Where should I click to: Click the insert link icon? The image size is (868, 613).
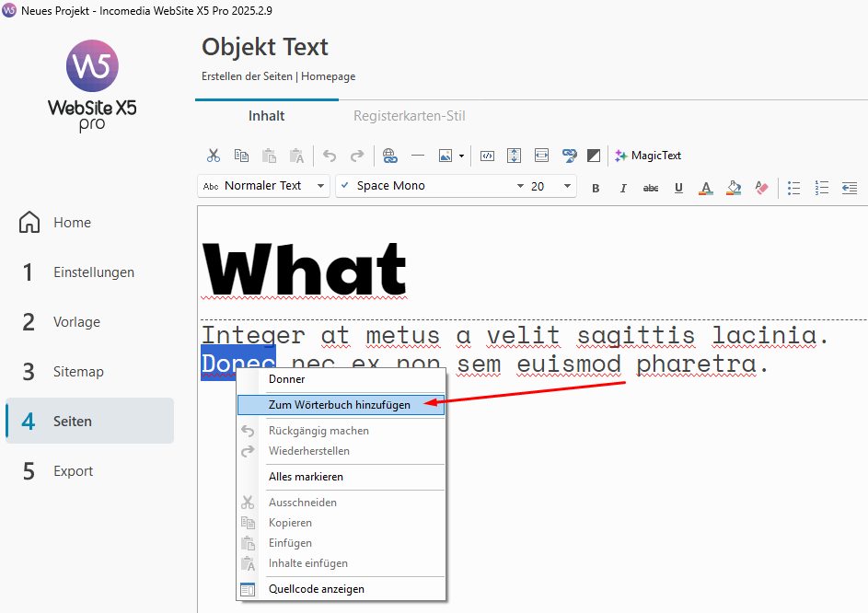(389, 156)
